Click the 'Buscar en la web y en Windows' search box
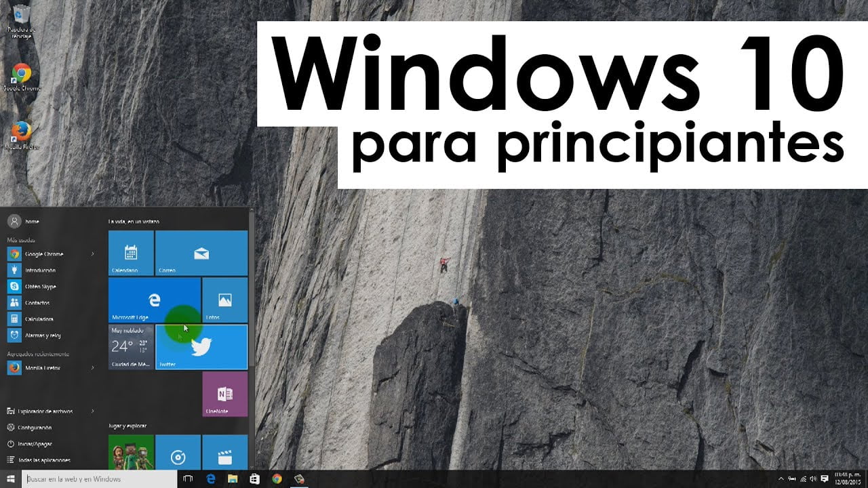This screenshot has height=488, width=868. tap(100, 479)
